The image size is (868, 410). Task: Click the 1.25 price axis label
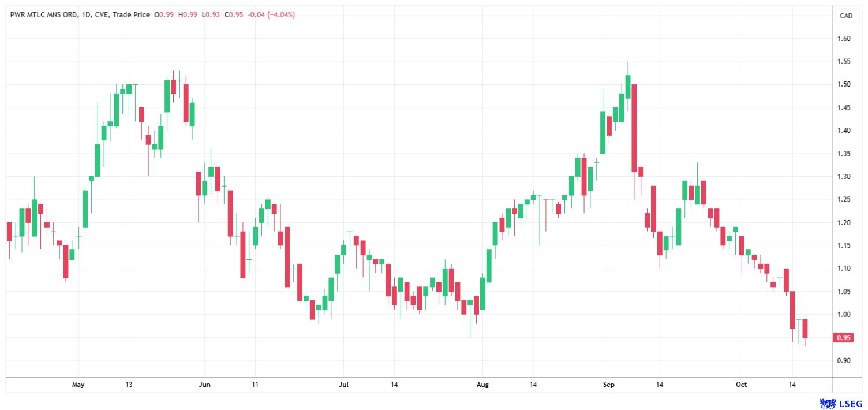[x=844, y=200]
